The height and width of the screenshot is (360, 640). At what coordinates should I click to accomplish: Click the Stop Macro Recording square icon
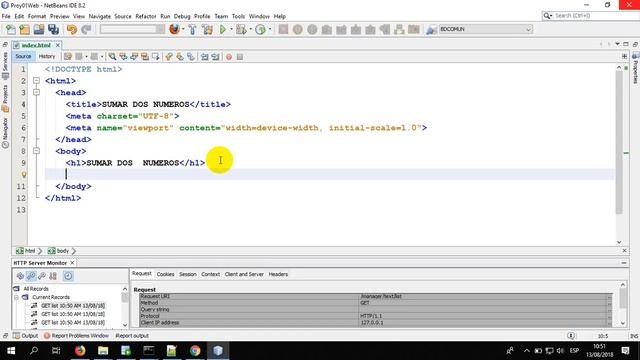click(240, 57)
